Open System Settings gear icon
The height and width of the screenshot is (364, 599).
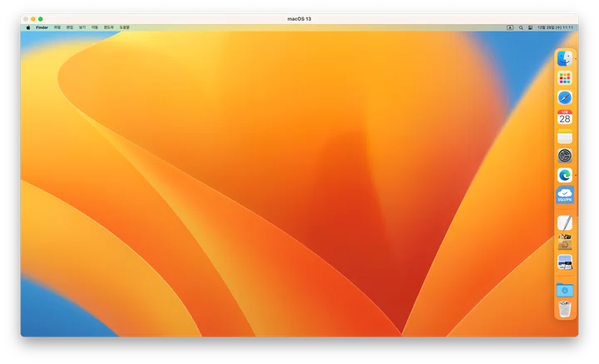[565, 156]
